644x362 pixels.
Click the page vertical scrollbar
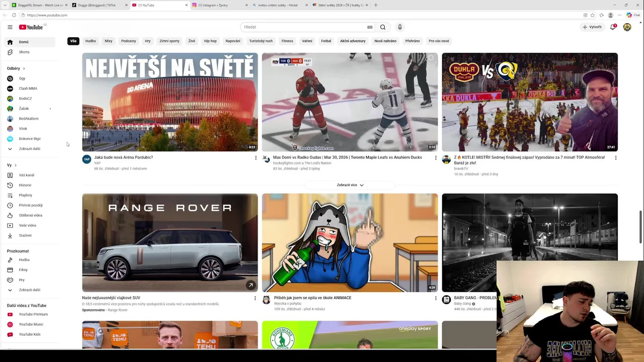(641, 226)
